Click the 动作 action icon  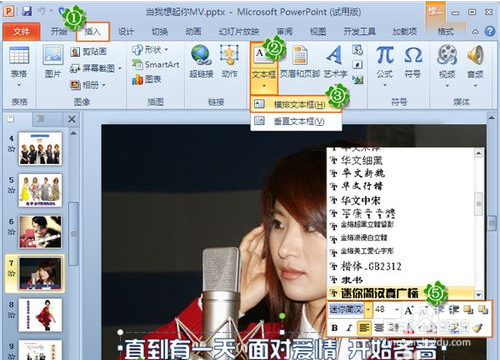point(229,55)
